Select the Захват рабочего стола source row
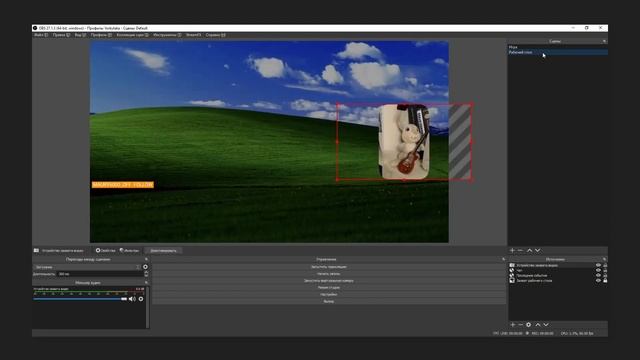The image size is (640, 360). [558, 281]
